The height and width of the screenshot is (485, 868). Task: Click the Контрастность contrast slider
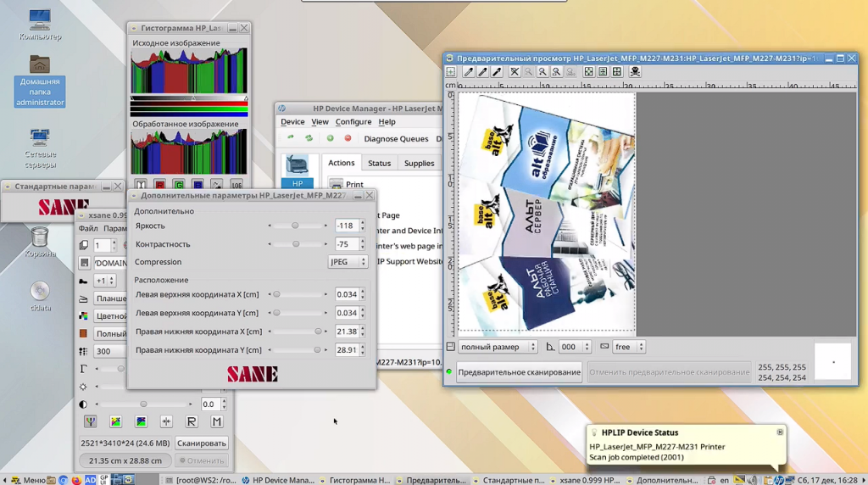point(298,244)
